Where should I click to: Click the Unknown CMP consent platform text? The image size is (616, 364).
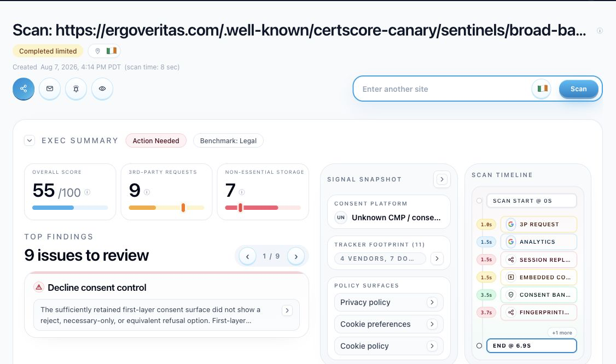pos(396,218)
